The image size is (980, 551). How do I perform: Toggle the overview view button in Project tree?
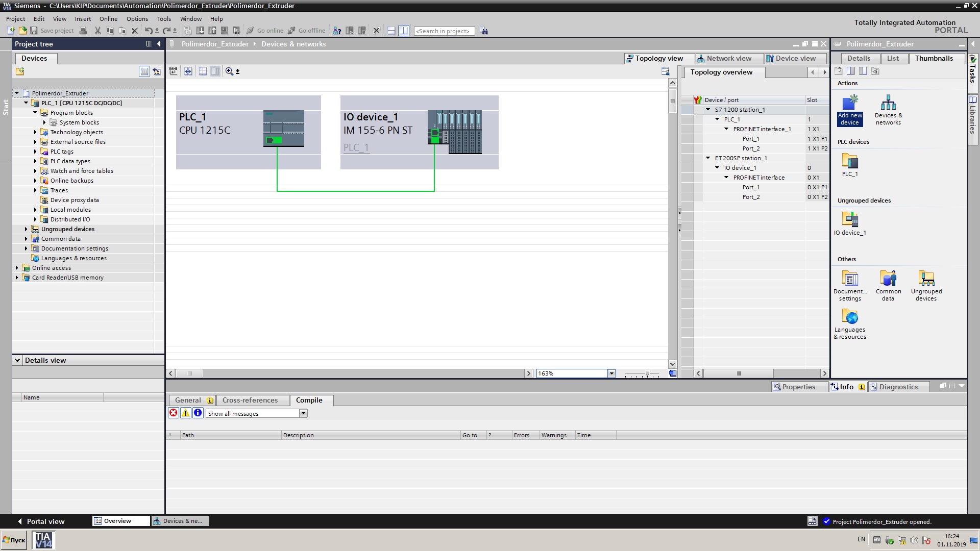[144, 71]
